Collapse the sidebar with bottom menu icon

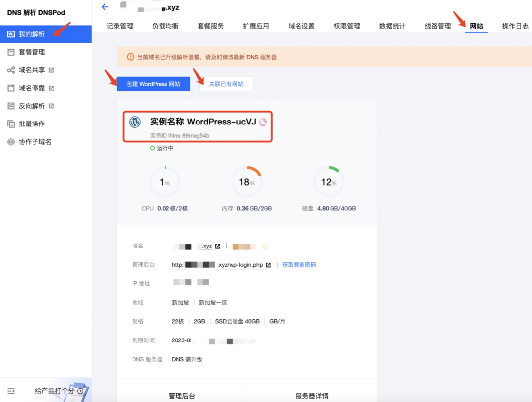(11, 391)
